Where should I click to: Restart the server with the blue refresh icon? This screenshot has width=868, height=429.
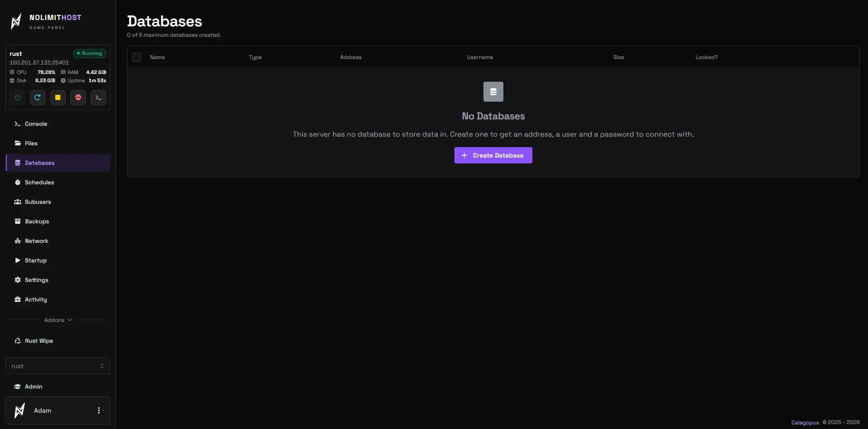click(38, 98)
